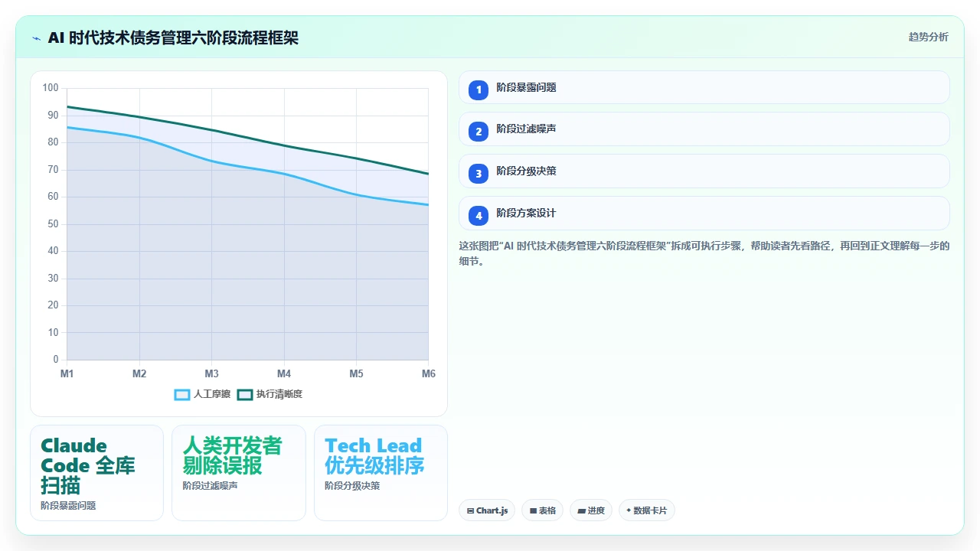Select the Tech Lead 优先级排序 card
This screenshot has height=551, width=980.
coord(381,473)
